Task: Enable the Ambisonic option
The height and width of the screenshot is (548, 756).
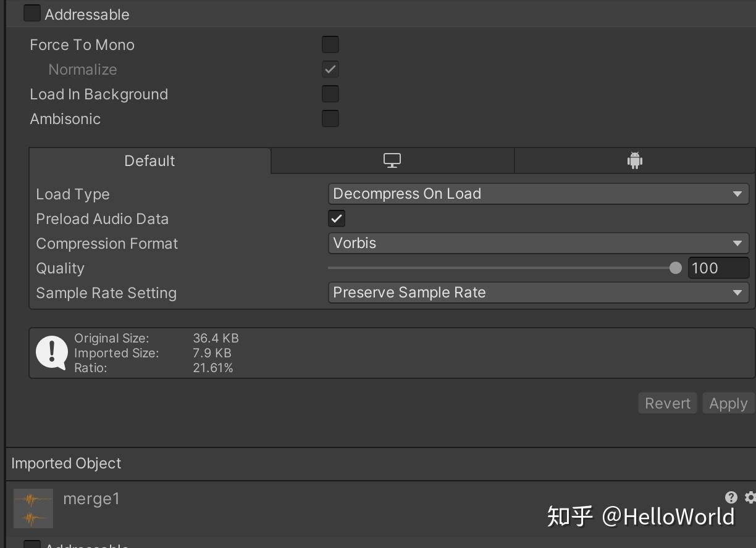Action: click(330, 118)
